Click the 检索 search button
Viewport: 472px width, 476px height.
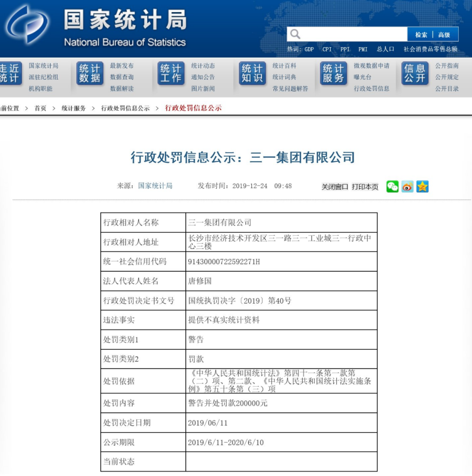[421, 35]
